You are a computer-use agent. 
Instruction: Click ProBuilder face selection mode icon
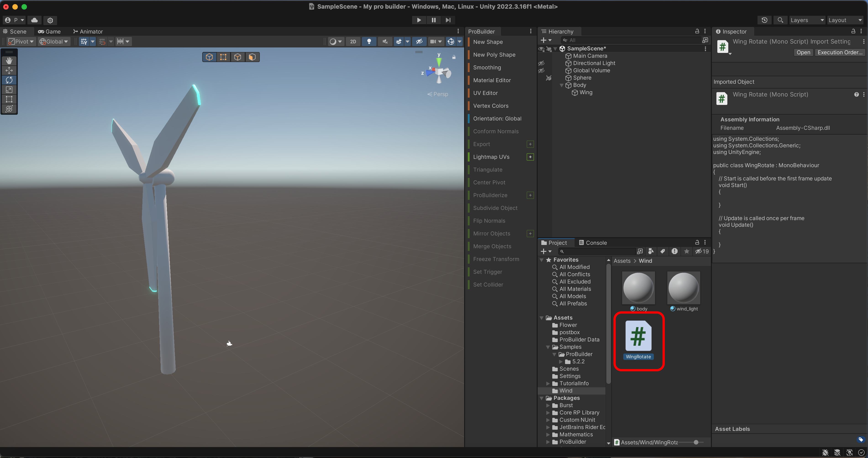click(252, 57)
